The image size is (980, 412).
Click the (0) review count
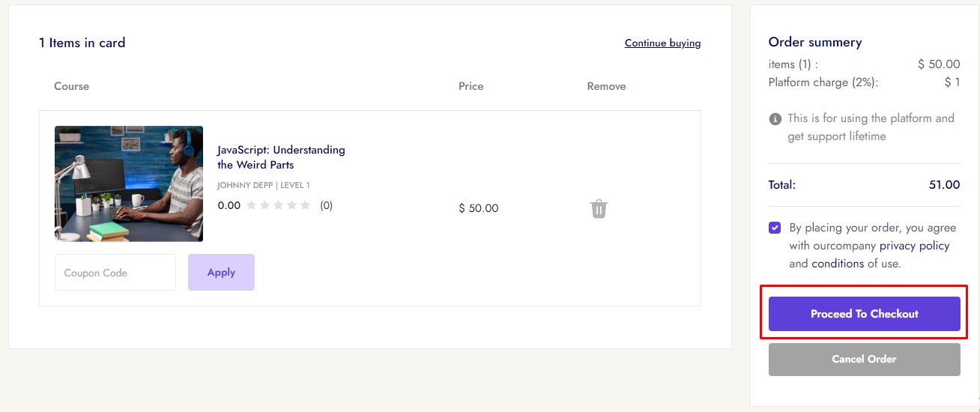click(327, 205)
